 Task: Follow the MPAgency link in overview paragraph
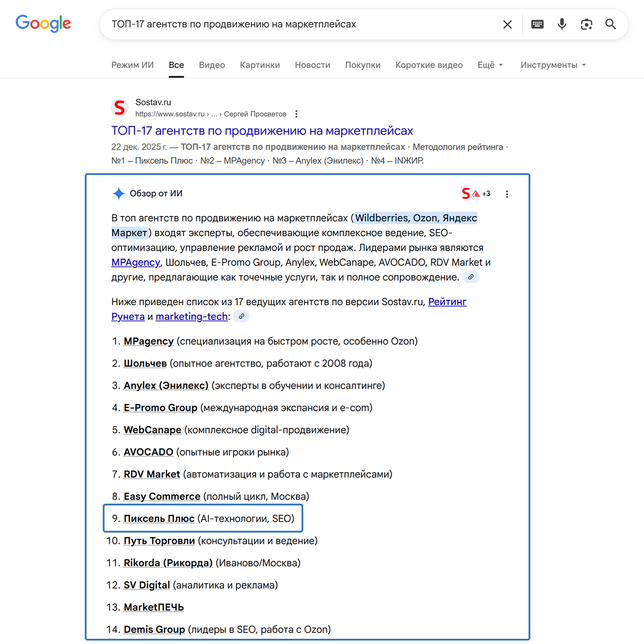click(136, 263)
